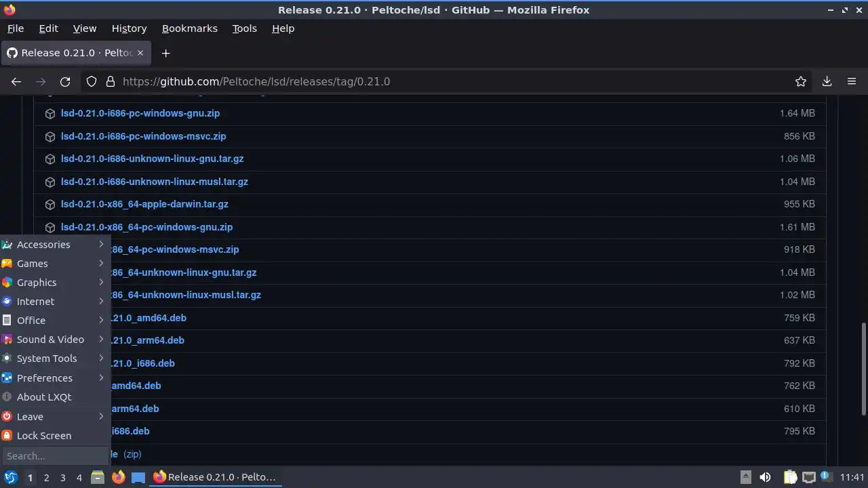Expand the Accessories submenu
This screenshot has width=868, height=488.
pos(54,245)
